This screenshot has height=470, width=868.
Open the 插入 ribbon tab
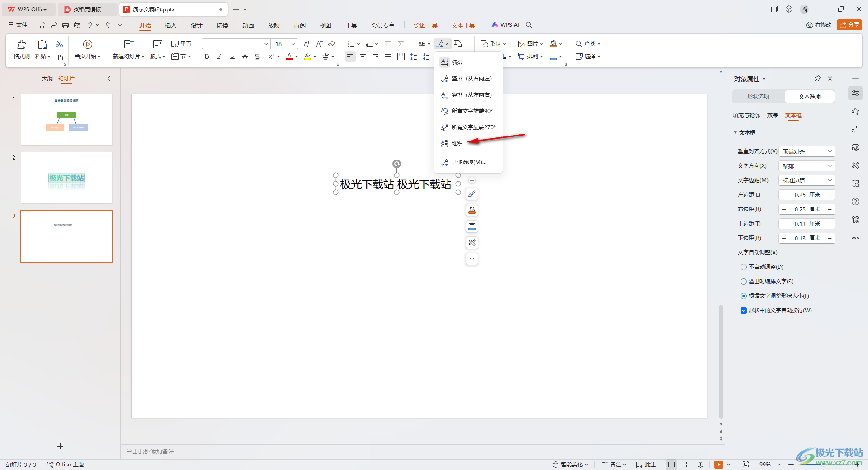[x=170, y=25]
